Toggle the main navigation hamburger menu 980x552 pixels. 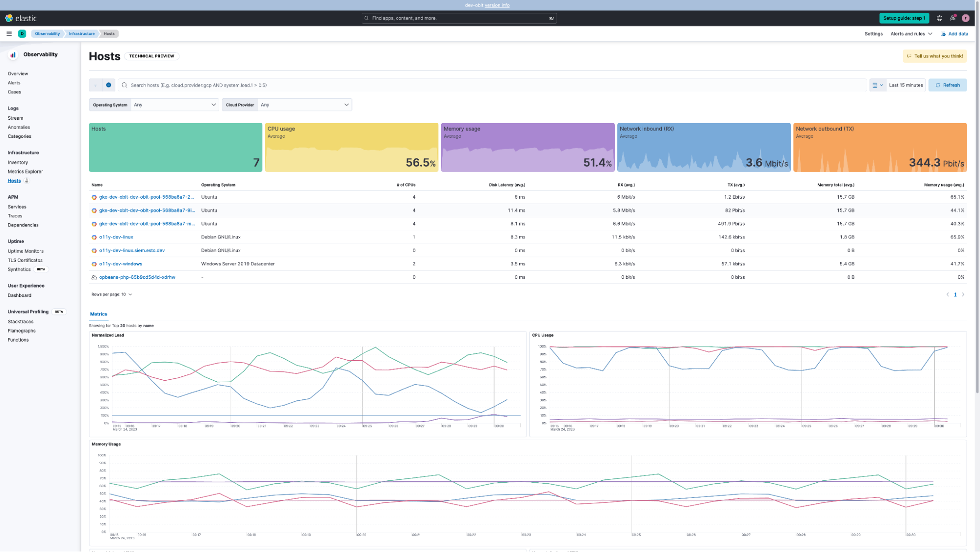pos(9,34)
